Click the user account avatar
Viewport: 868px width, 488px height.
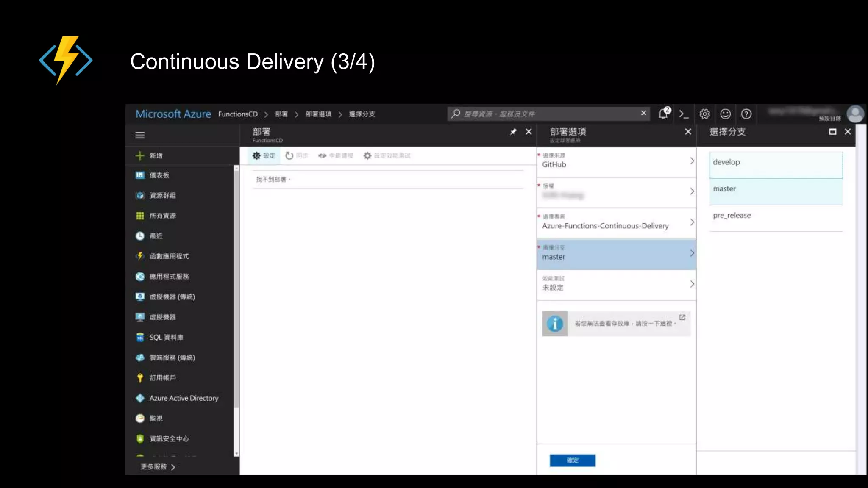click(x=855, y=114)
